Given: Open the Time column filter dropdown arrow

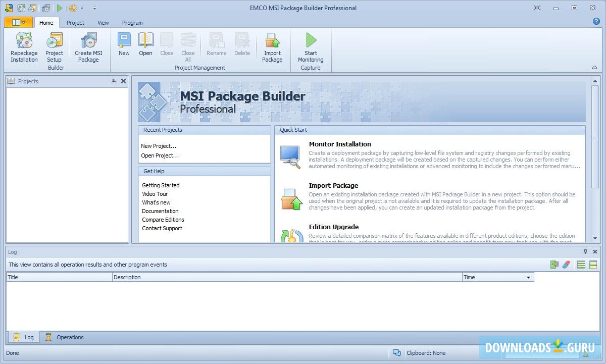Looking at the screenshot, I should point(529,277).
